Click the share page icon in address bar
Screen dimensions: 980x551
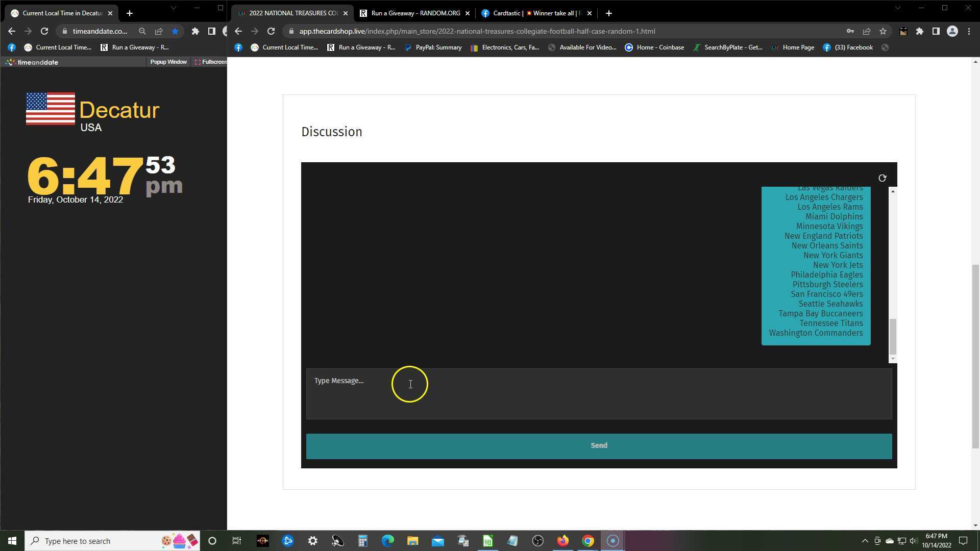coord(867,31)
